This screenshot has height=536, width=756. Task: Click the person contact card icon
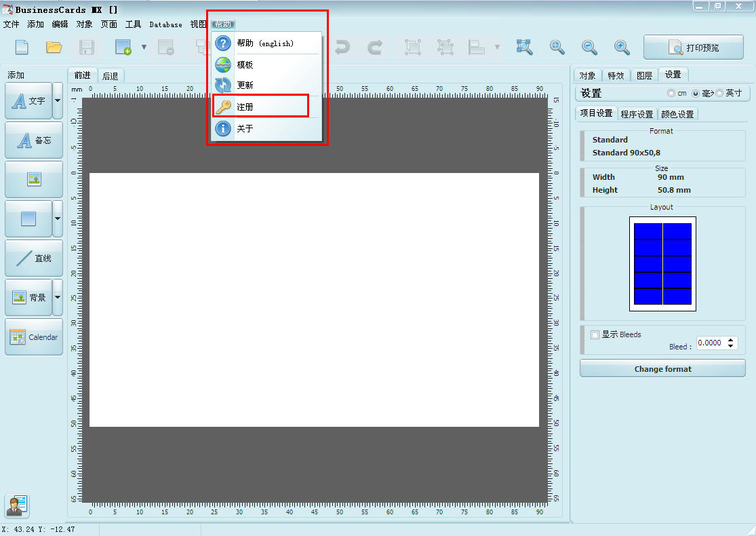tap(18, 505)
